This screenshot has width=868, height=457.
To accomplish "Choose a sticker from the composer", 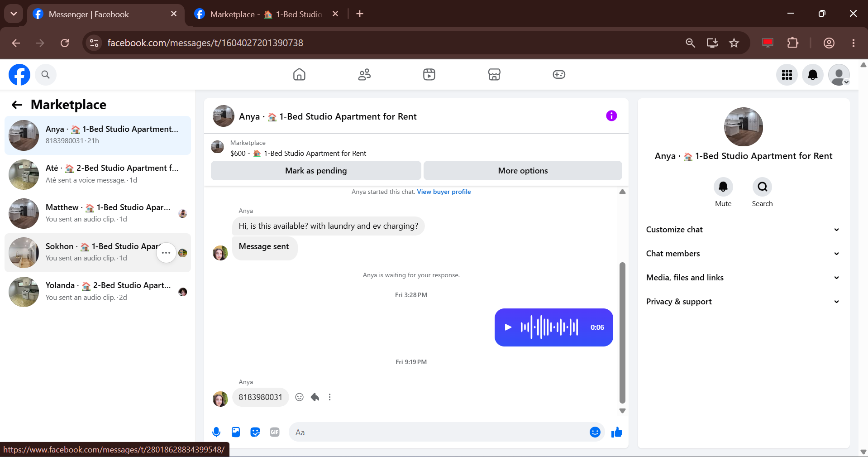I will click(255, 432).
